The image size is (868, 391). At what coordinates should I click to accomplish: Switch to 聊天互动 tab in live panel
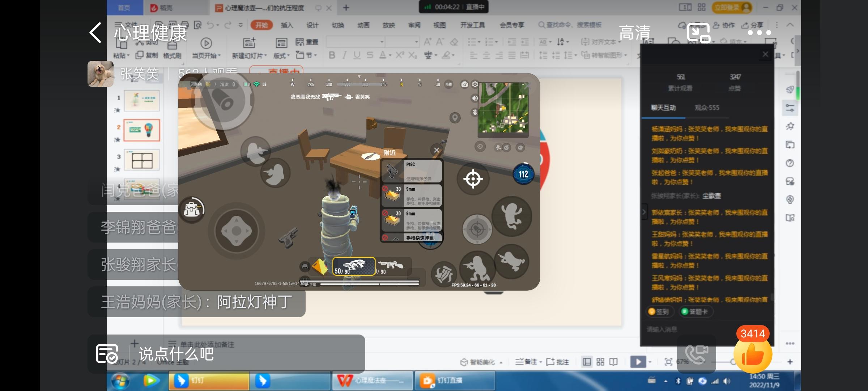click(x=663, y=108)
